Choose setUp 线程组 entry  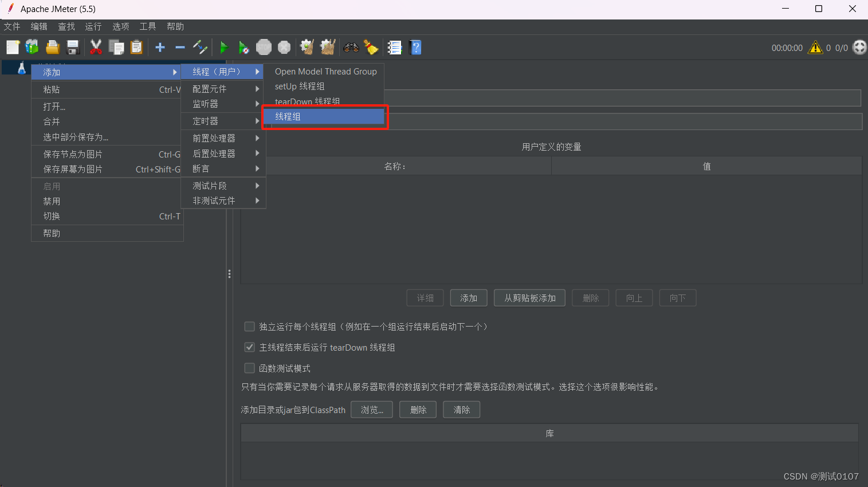[x=324, y=86]
